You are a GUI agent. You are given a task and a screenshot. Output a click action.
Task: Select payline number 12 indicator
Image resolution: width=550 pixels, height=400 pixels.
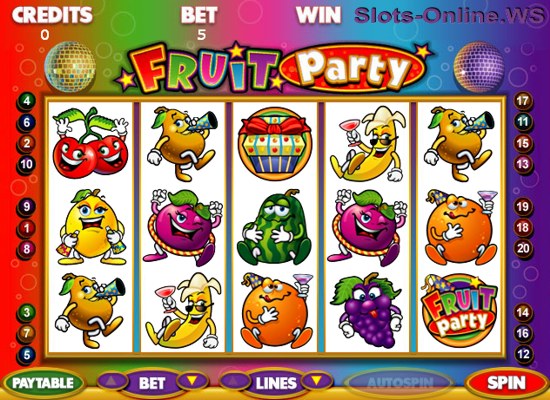(x=523, y=354)
